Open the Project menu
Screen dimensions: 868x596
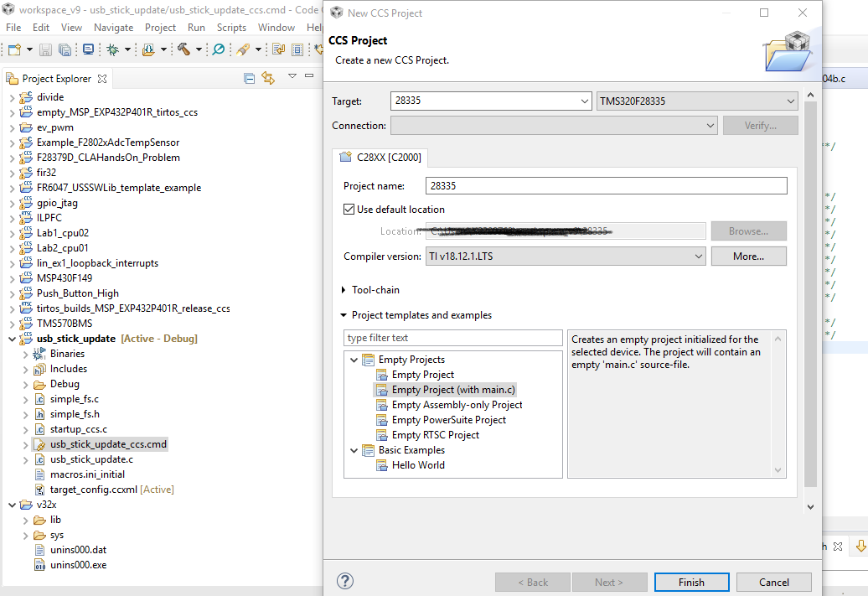click(x=160, y=27)
